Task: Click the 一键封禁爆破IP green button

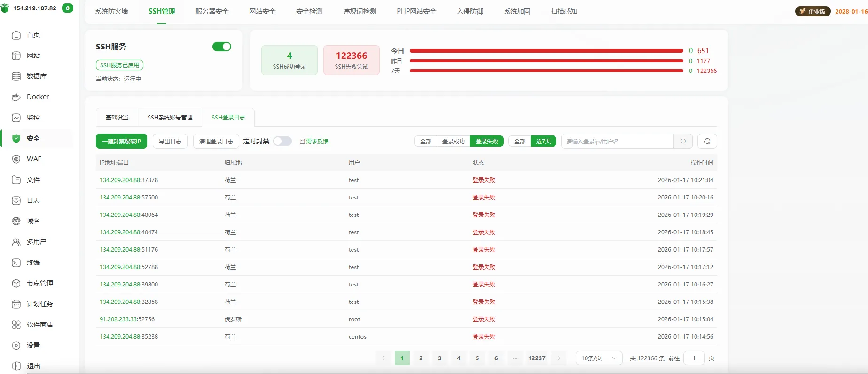Action: (x=121, y=141)
